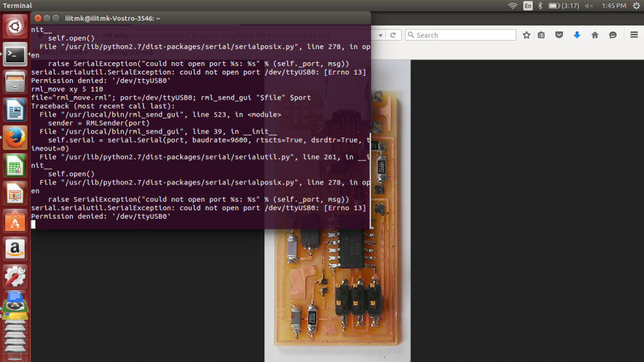The width and height of the screenshot is (644, 362).
Task: Launch LibreOffice Impress presentation
Action: click(x=15, y=193)
